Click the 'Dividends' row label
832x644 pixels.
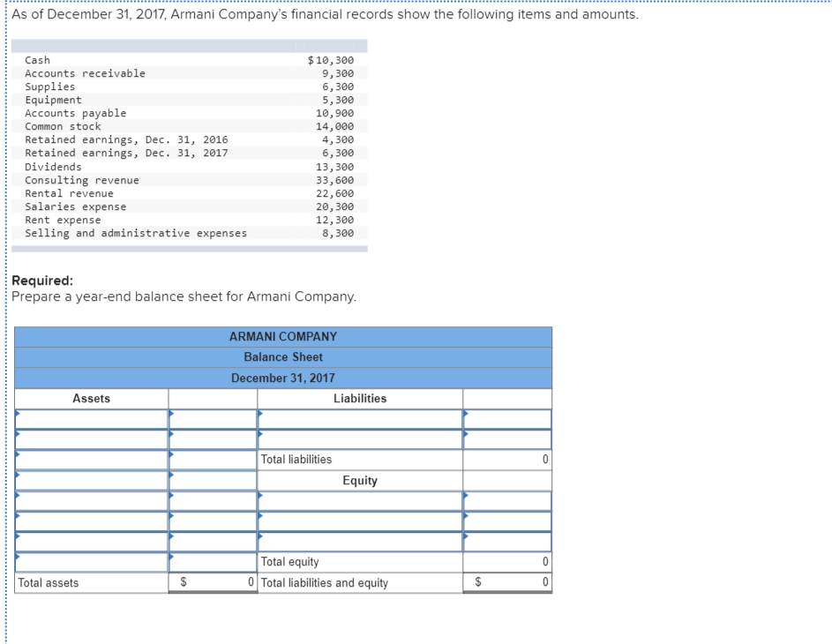click(x=53, y=167)
